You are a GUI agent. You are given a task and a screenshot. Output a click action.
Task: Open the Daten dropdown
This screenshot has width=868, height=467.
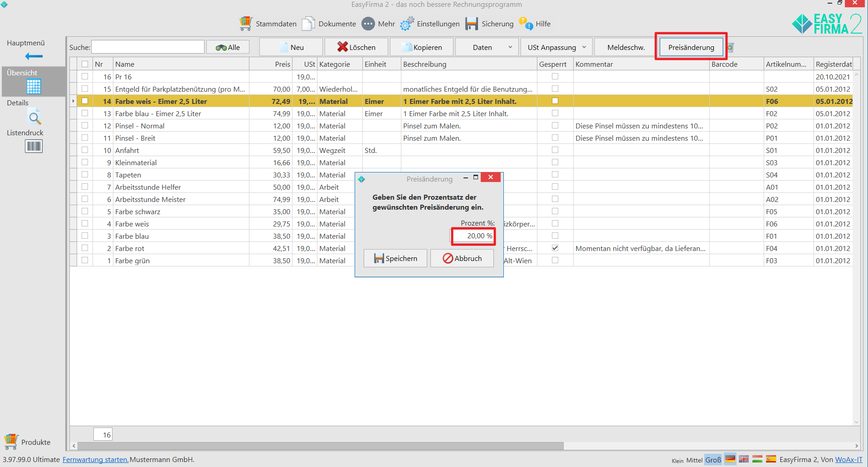[x=487, y=47]
